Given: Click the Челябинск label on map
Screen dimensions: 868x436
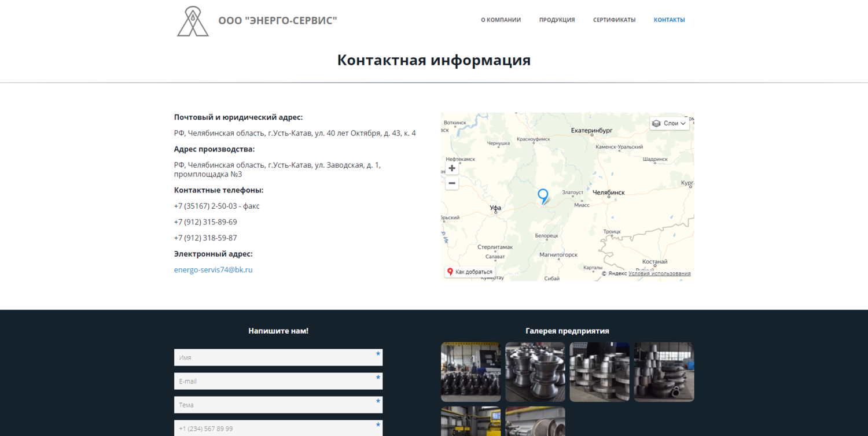Looking at the screenshot, I should click(x=609, y=193).
